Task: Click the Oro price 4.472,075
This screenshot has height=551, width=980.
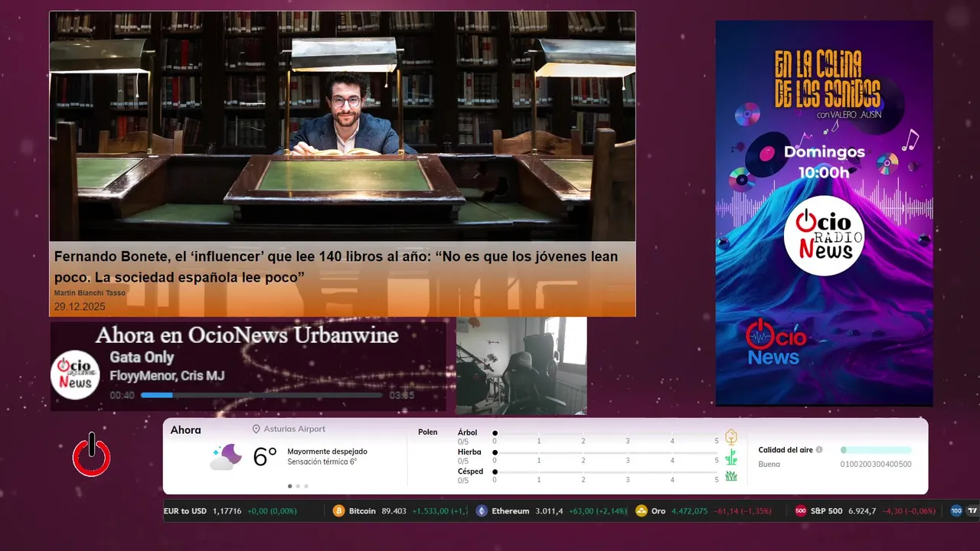Action: tap(690, 510)
